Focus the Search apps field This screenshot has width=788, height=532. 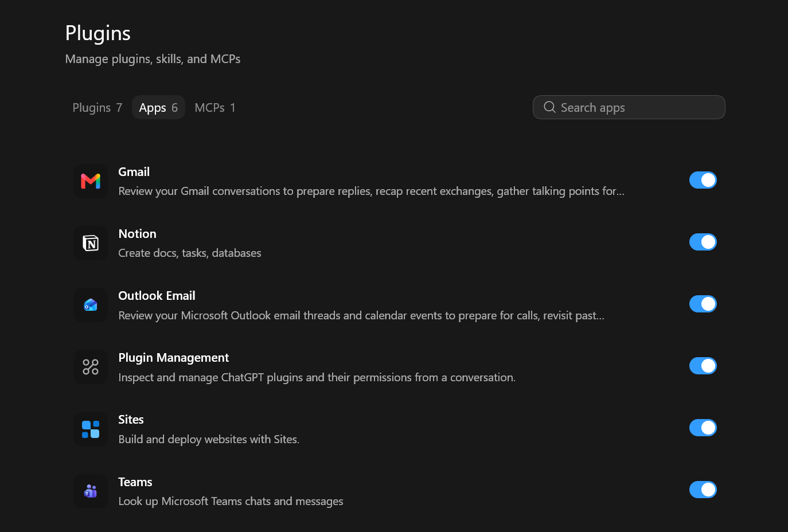click(x=629, y=107)
